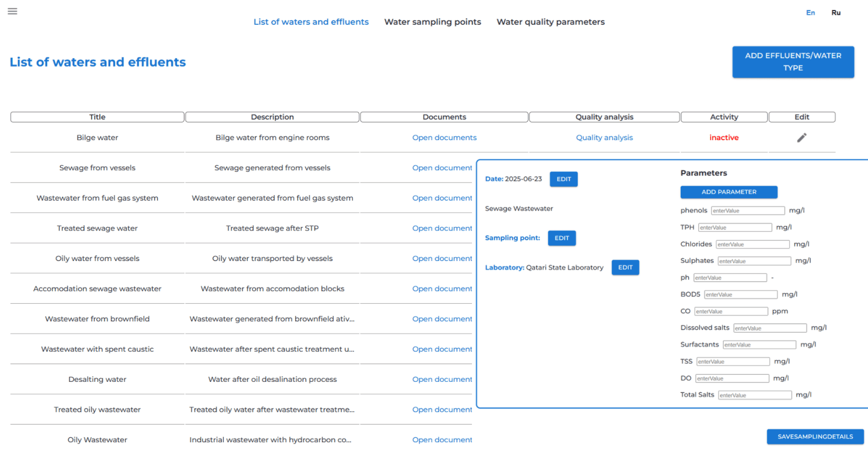Click Add Effluents/Water Type button
The height and width of the screenshot is (450, 868).
(x=793, y=62)
